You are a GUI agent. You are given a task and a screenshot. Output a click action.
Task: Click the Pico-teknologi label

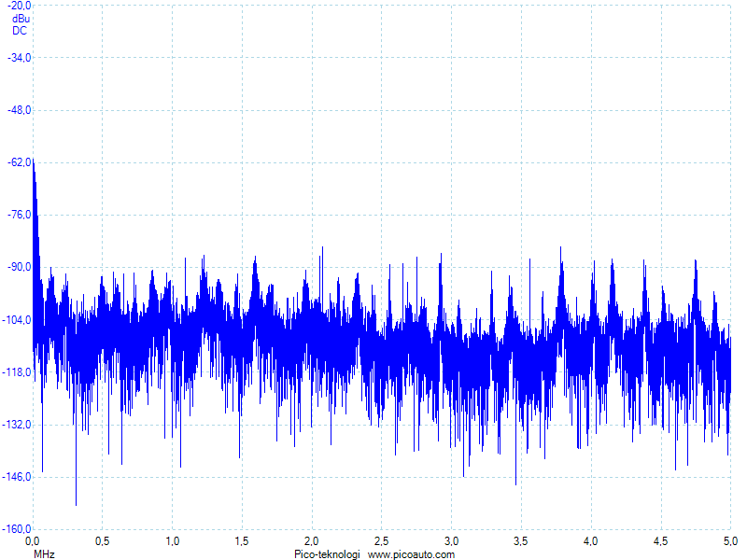point(327,554)
